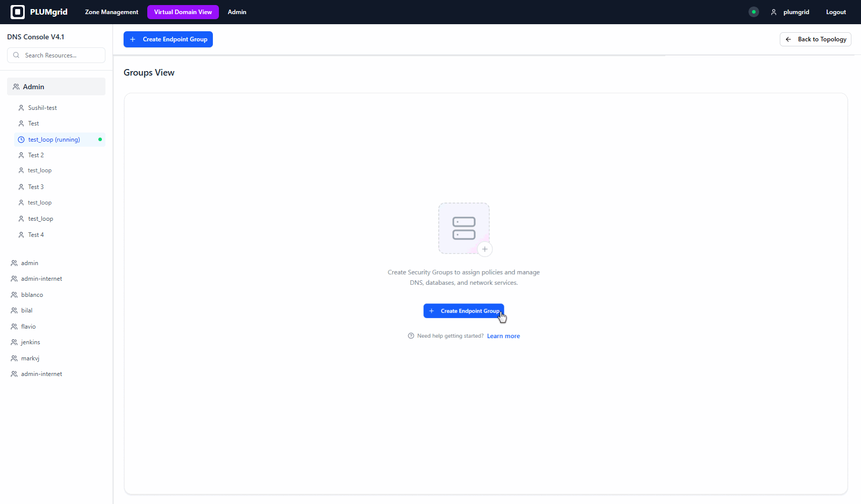Click the empty-state server group icon

pyautogui.click(x=464, y=228)
